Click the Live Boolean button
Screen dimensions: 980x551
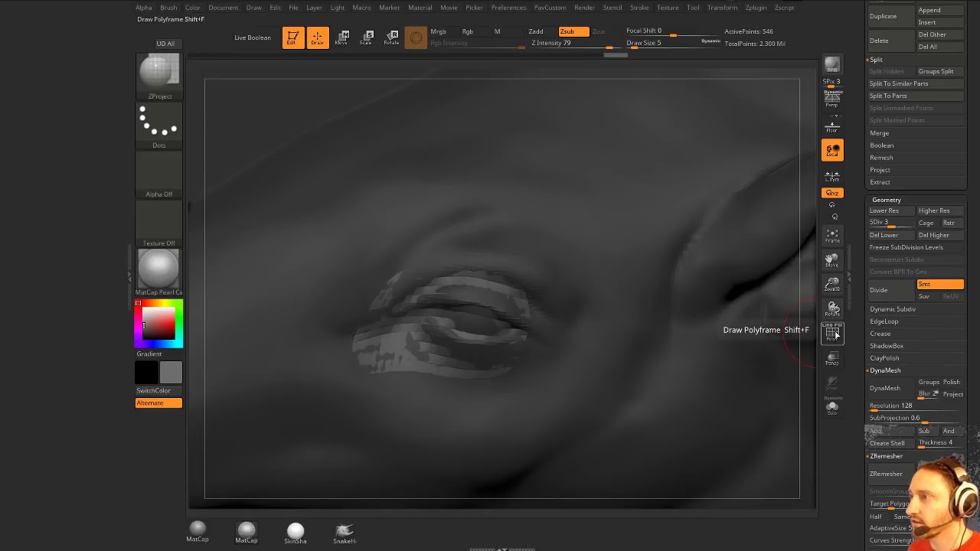253,37
